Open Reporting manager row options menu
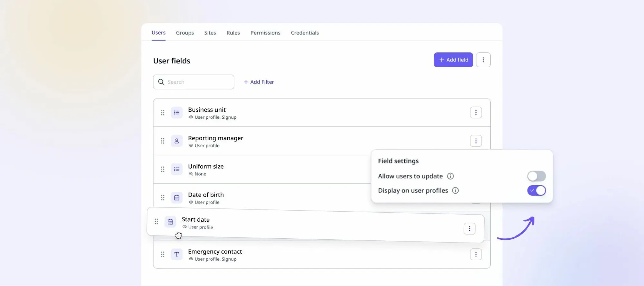Image resolution: width=644 pixels, height=286 pixels. [x=476, y=141]
